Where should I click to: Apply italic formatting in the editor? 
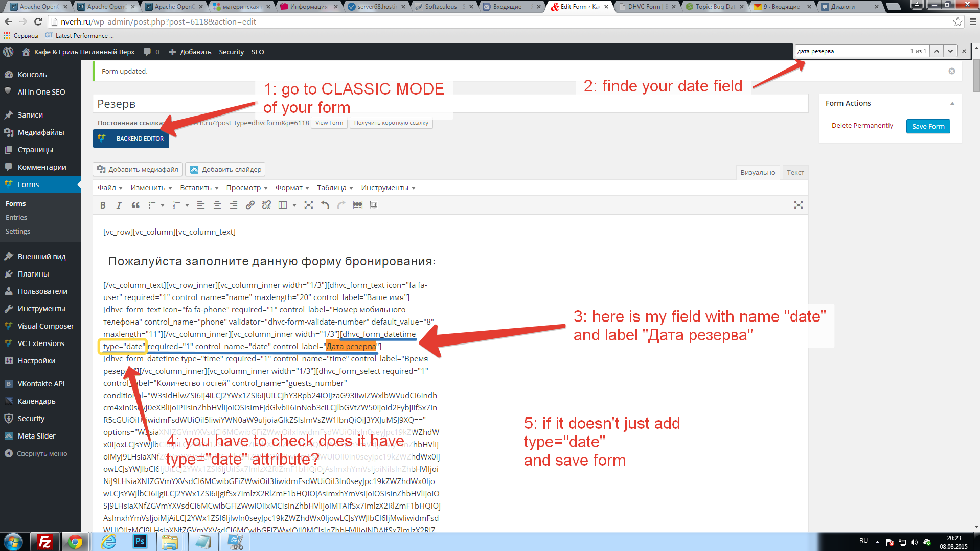point(119,205)
